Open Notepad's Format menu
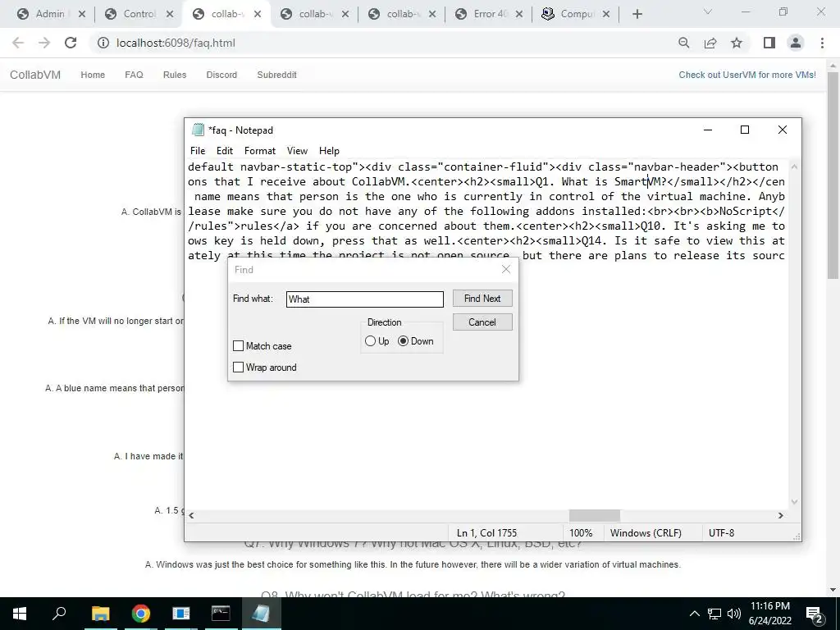Viewport: 840px width, 630px height. click(260, 151)
